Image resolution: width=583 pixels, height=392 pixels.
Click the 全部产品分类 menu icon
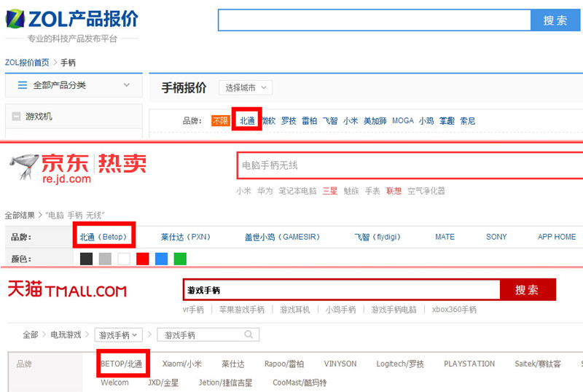click(23, 85)
